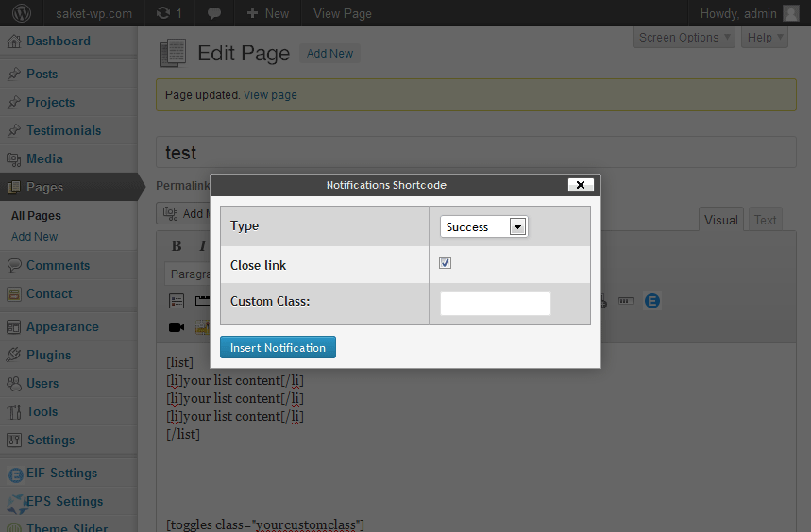Open the Appearance menu item
The image size is (811, 532).
point(62,327)
